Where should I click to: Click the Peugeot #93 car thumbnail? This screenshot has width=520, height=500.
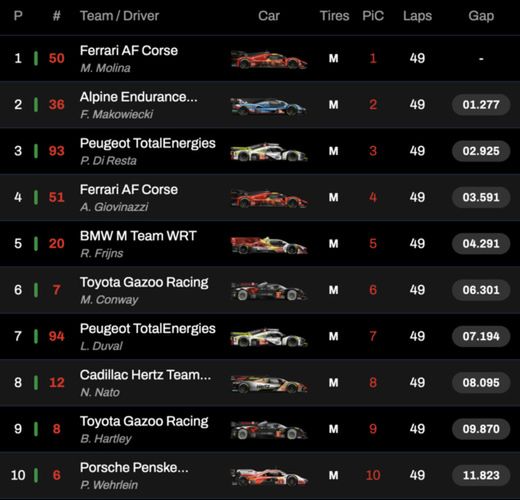tap(269, 152)
